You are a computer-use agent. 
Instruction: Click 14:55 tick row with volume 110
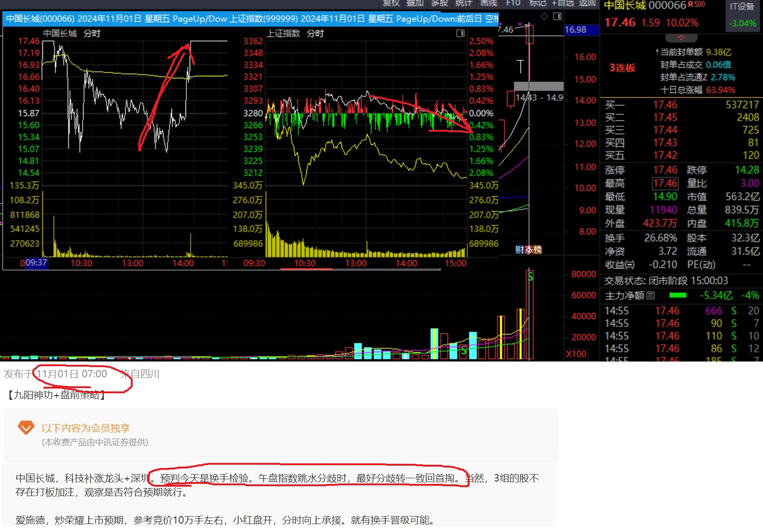(x=681, y=336)
